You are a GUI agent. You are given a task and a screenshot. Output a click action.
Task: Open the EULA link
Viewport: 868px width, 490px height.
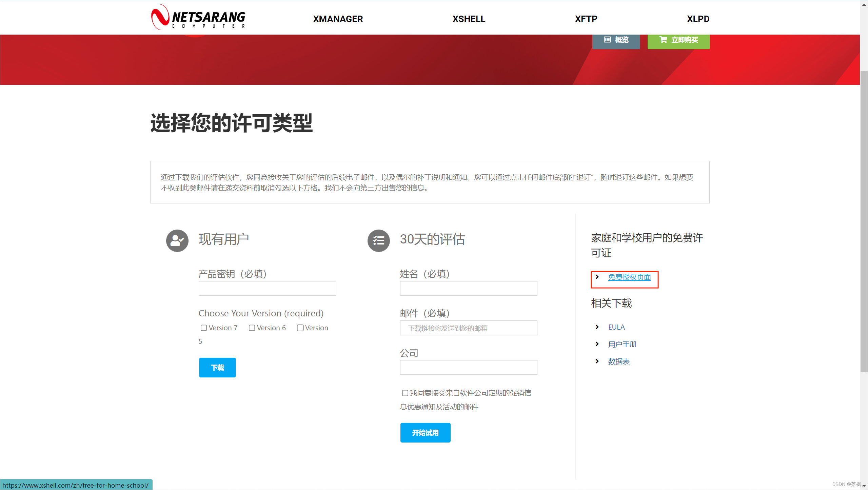pyautogui.click(x=616, y=327)
